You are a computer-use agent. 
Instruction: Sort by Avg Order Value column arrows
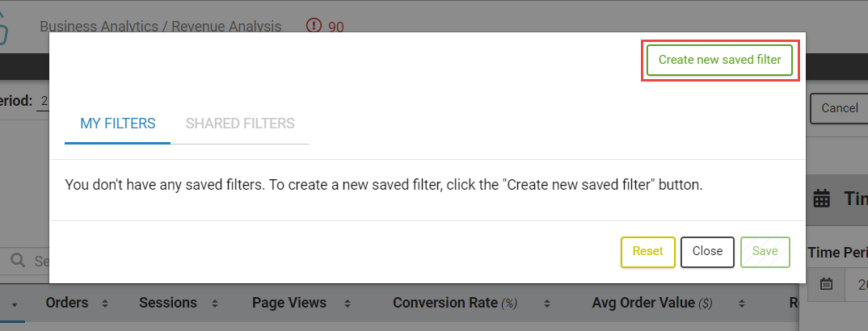[x=741, y=304]
